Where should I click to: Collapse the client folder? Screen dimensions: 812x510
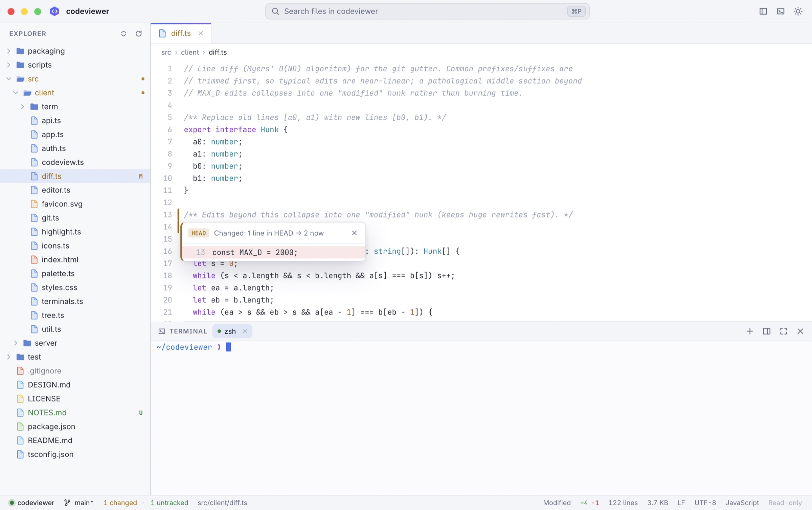[x=16, y=92]
